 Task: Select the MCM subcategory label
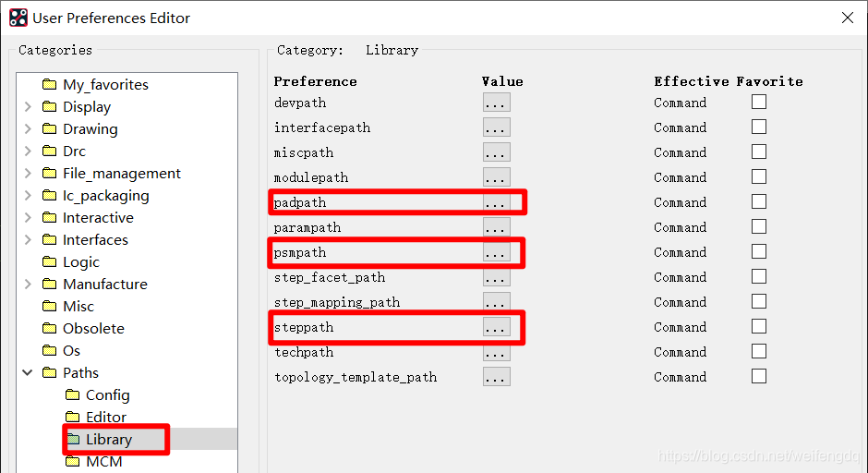pos(104,461)
